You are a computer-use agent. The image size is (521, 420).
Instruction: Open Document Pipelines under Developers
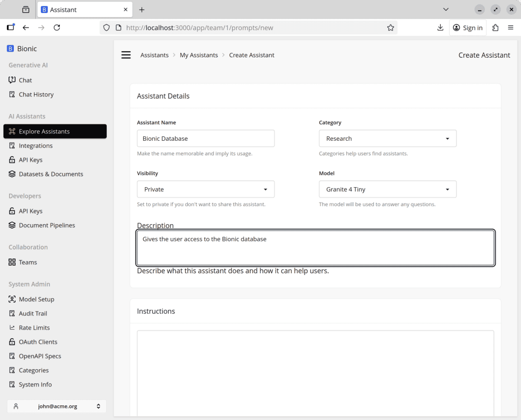[47, 225]
